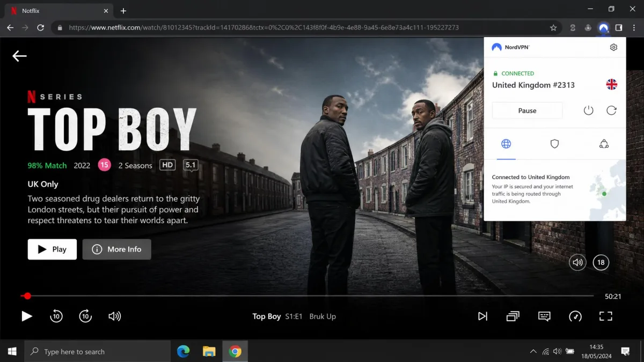Rewind 10 seconds

(x=56, y=316)
